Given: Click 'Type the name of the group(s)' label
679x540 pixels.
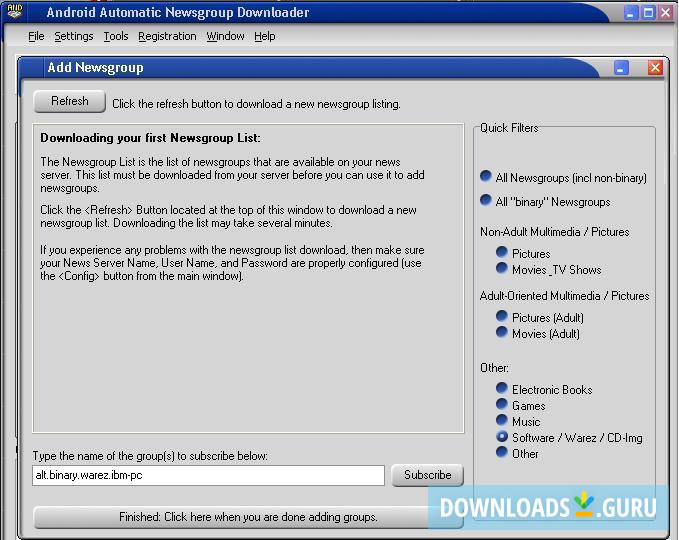Looking at the screenshot, I should 150,456.
